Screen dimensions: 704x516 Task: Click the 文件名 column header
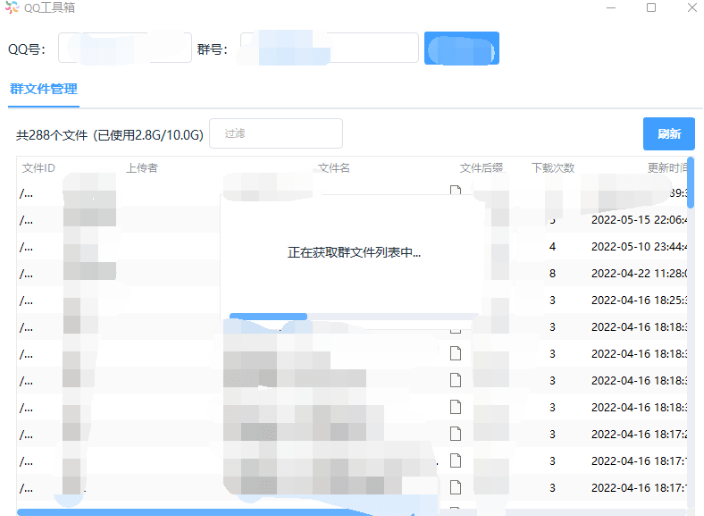tap(334, 168)
